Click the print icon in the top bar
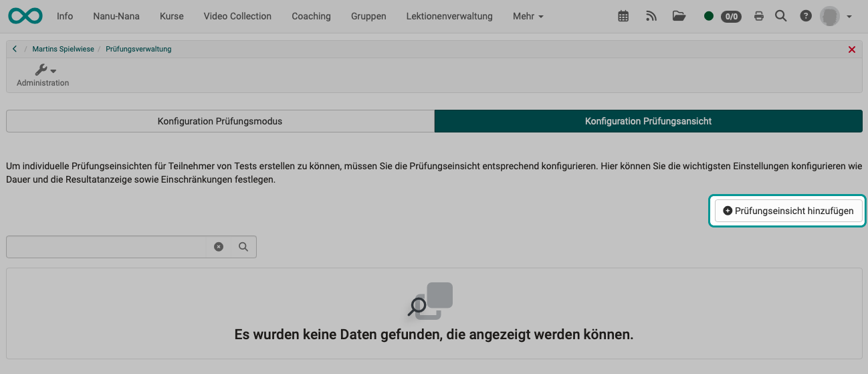868x374 pixels. (x=758, y=16)
